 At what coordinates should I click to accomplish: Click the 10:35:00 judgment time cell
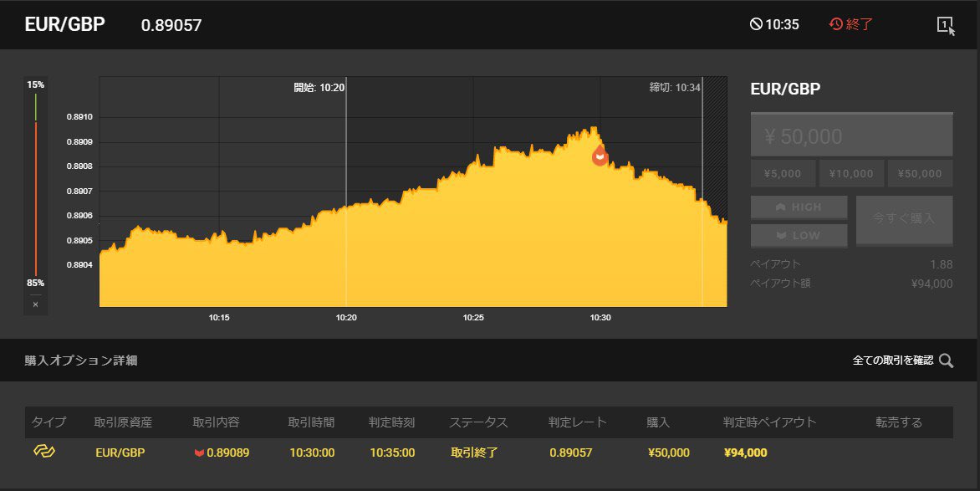tap(392, 453)
